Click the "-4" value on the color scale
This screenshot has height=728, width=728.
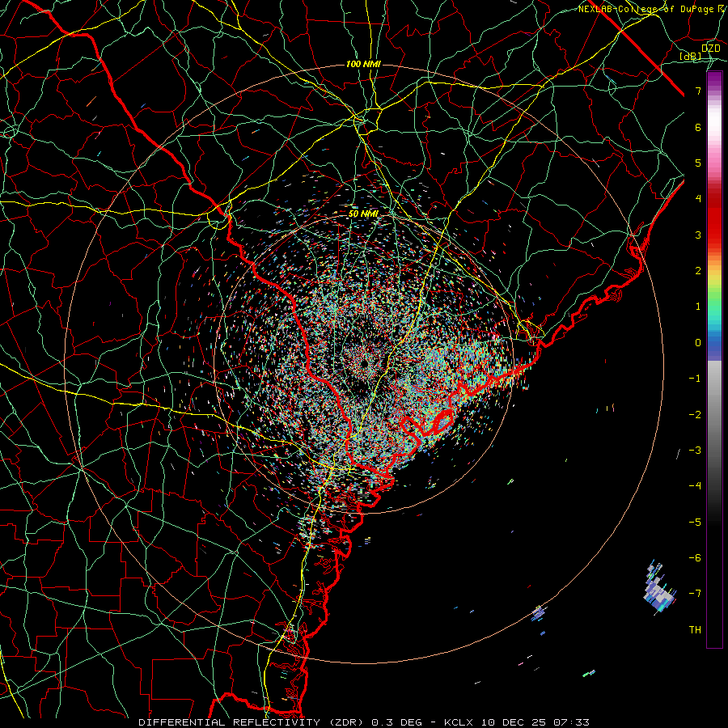point(695,485)
